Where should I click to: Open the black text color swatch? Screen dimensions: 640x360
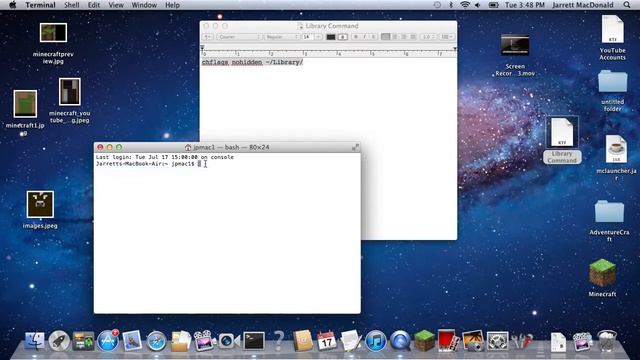[331, 37]
